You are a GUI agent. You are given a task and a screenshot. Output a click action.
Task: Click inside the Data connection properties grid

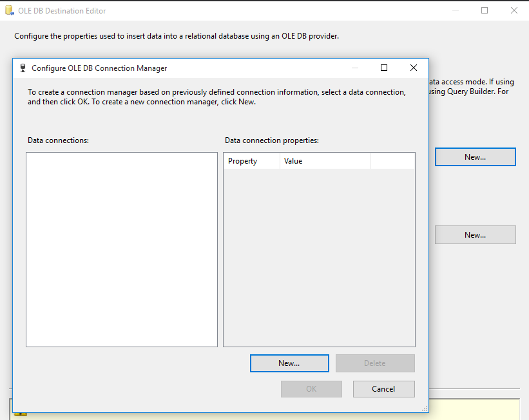[x=319, y=258]
